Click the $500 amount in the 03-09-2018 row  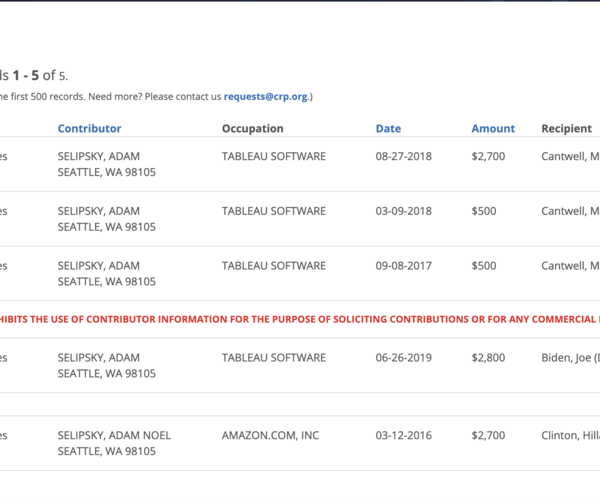pos(484,211)
